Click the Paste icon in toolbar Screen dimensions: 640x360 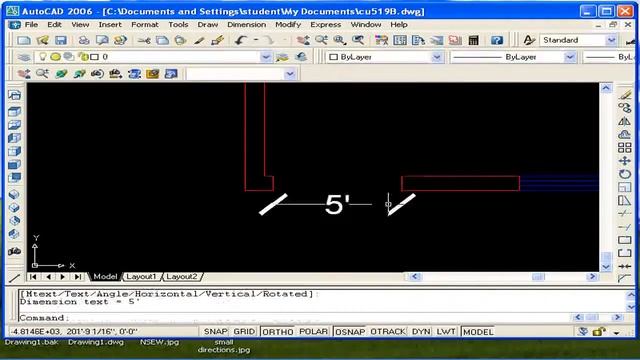[180, 40]
